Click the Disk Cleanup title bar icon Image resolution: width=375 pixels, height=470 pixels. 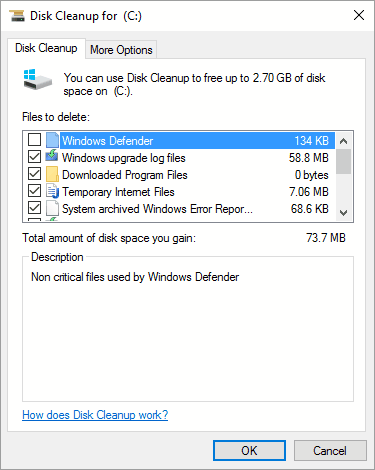pyautogui.click(x=17, y=16)
